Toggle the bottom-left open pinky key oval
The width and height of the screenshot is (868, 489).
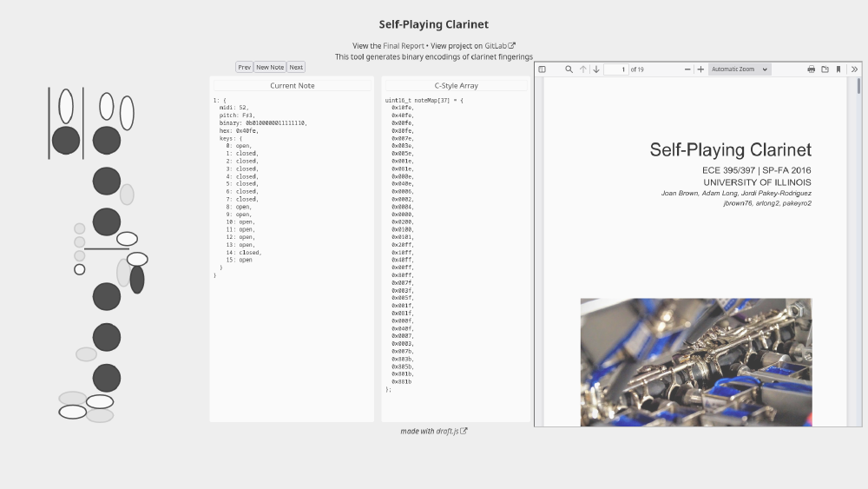[x=73, y=412]
